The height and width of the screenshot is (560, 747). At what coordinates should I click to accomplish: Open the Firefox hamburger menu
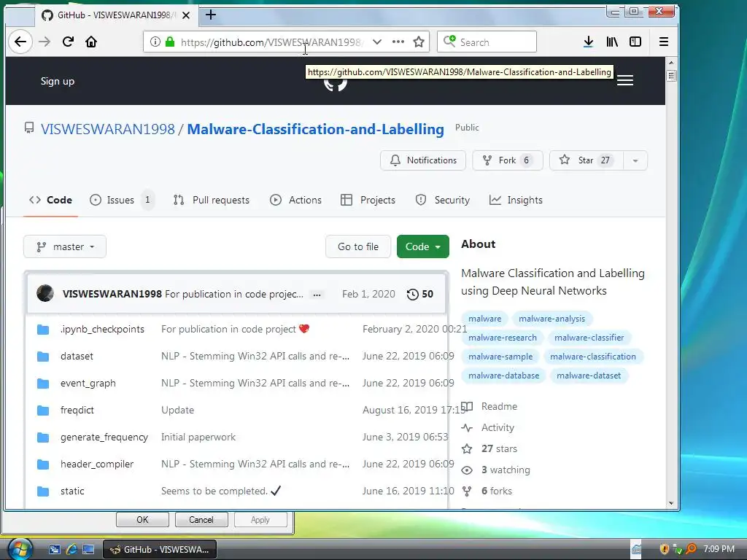click(664, 42)
